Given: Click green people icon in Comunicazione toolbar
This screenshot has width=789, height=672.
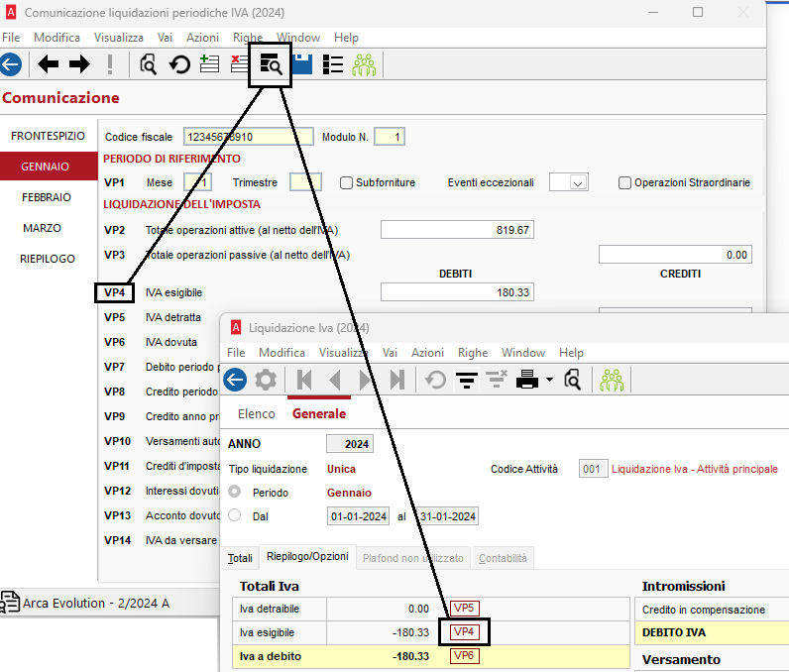Looking at the screenshot, I should (x=364, y=64).
